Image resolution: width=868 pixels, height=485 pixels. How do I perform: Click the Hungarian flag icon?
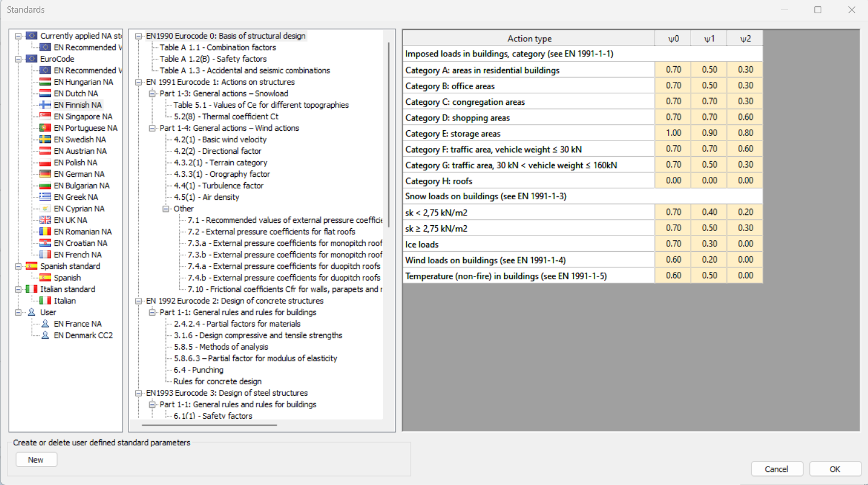(45, 82)
